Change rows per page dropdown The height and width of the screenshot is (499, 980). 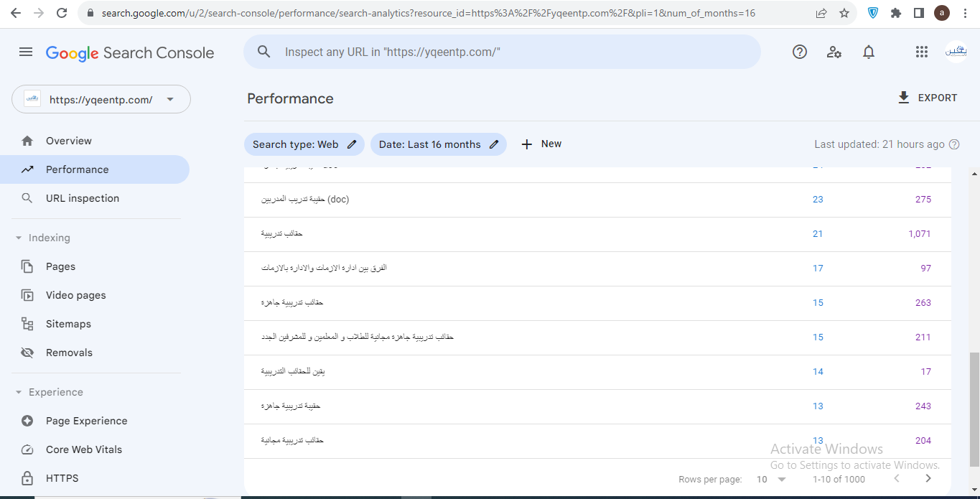(772, 479)
